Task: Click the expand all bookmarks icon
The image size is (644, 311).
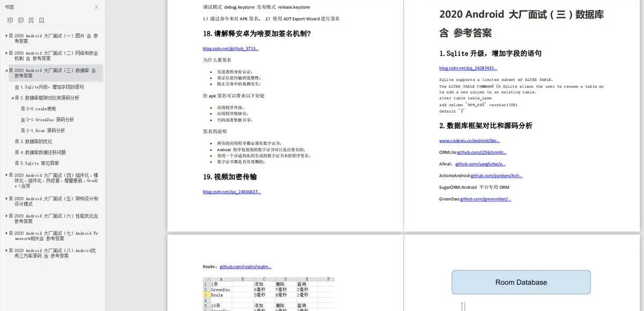Action: coord(10,20)
